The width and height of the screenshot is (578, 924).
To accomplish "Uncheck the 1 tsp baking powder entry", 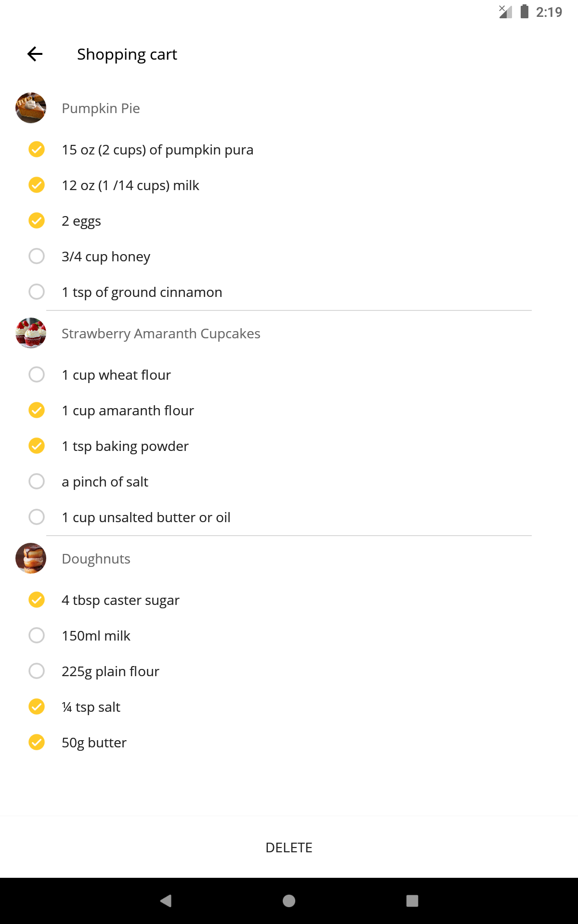I will click(36, 446).
